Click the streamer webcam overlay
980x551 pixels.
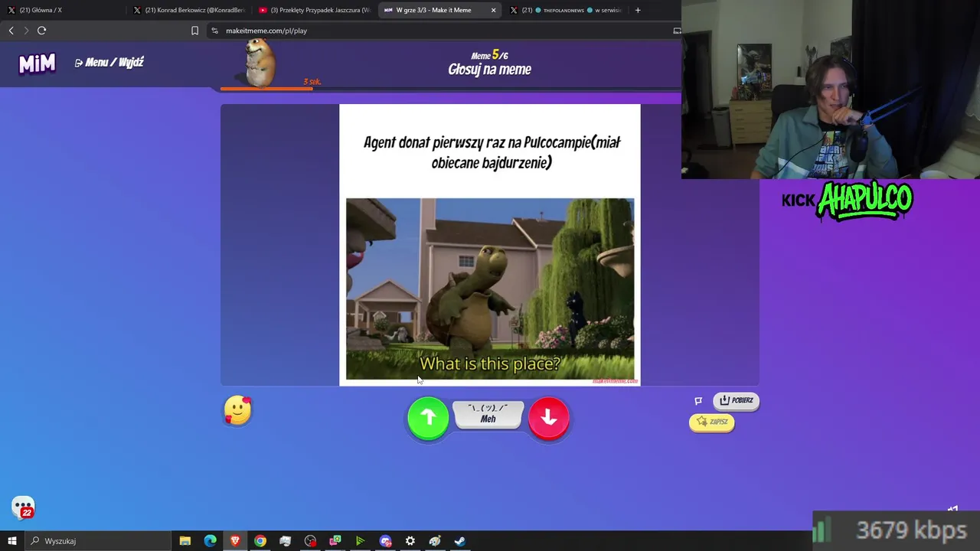click(x=831, y=90)
